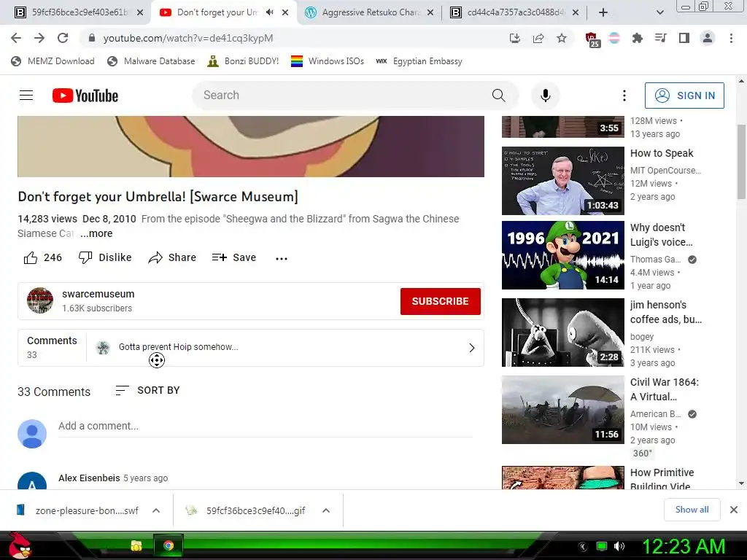Viewport: 747px width, 560px height.
Task: Switch to the cd44c4a7357ac3c0488d4 tab
Action: [514, 12]
